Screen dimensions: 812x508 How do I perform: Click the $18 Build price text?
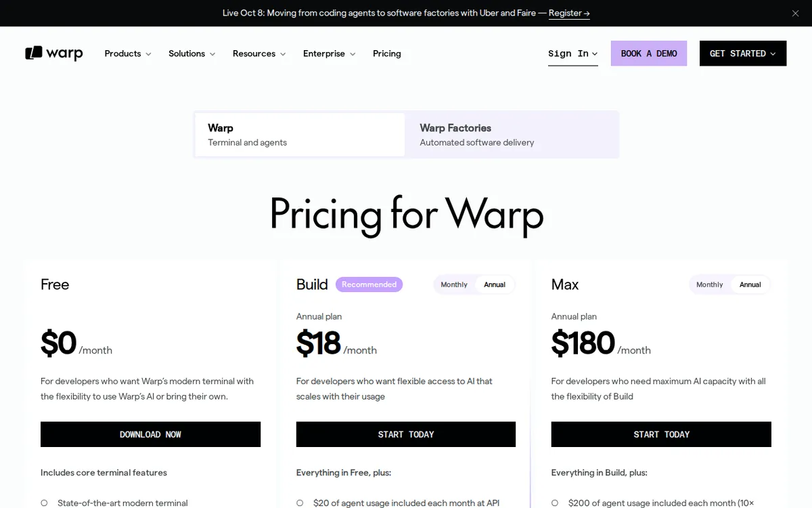[318, 343]
